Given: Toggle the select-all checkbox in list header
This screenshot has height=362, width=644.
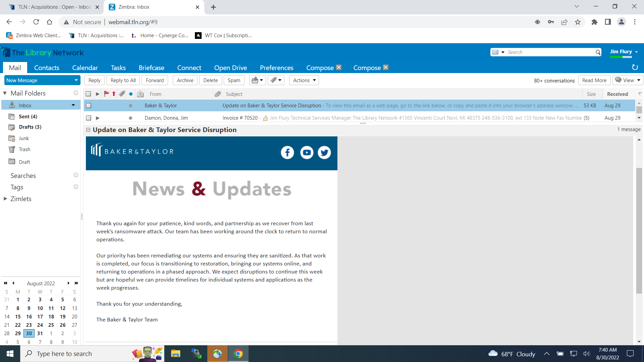Looking at the screenshot, I should [88, 94].
